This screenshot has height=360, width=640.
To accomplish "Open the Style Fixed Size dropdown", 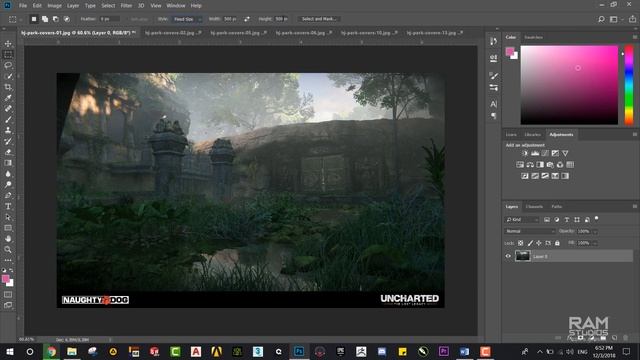I will [187, 19].
